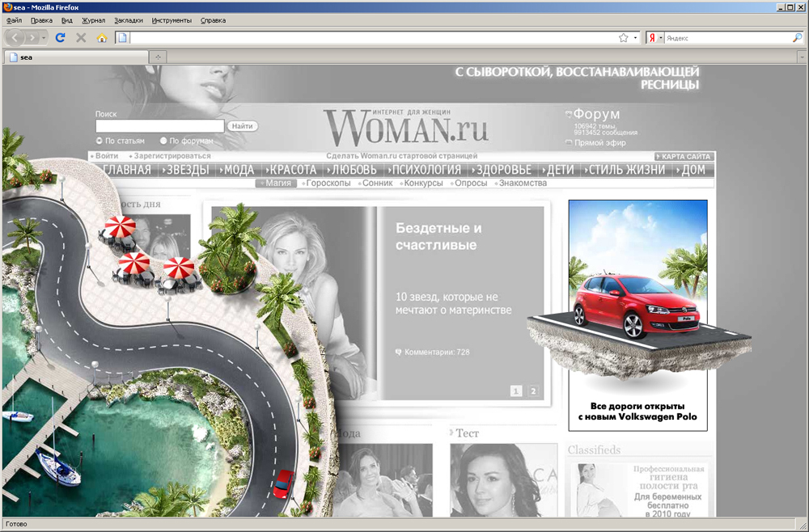This screenshot has width=809, height=532.
Task: Click the Firefox icon in the title bar
Action: click(x=8, y=7)
